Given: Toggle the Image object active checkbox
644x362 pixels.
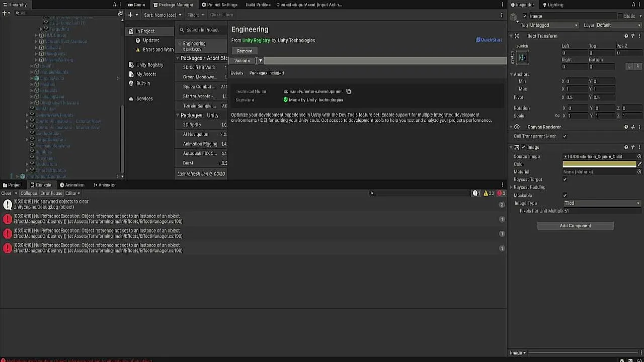Looking at the screenshot, I should pos(525,16).
